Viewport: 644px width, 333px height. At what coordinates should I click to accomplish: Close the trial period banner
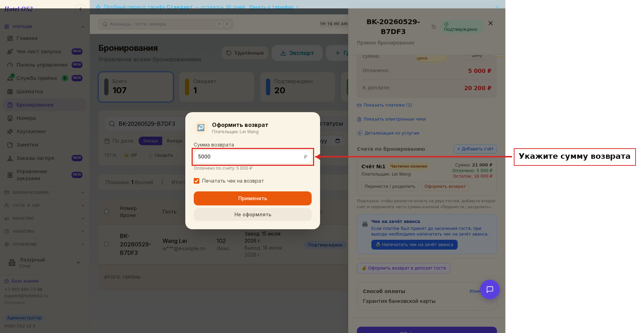[497, 7]
